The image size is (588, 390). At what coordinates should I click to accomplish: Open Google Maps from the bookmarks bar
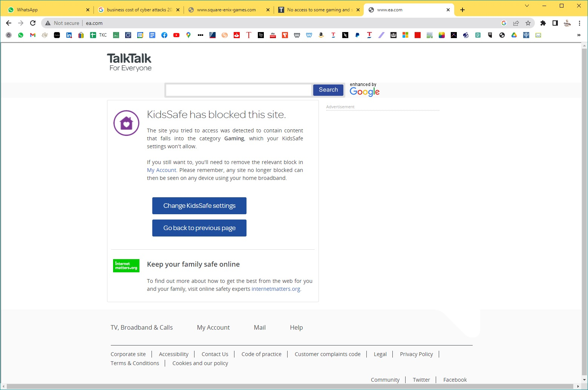(x=188, y=35)
